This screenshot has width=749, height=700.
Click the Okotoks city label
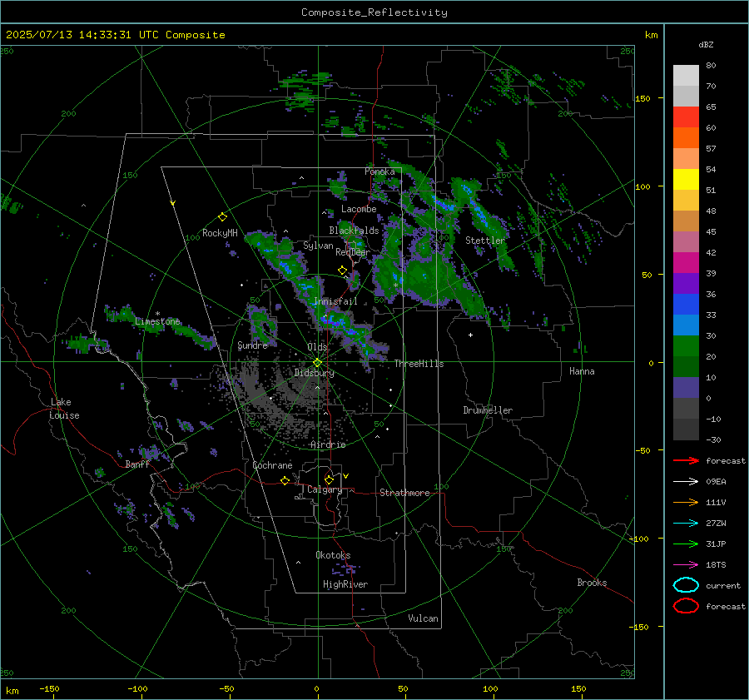tap(333, 555)
